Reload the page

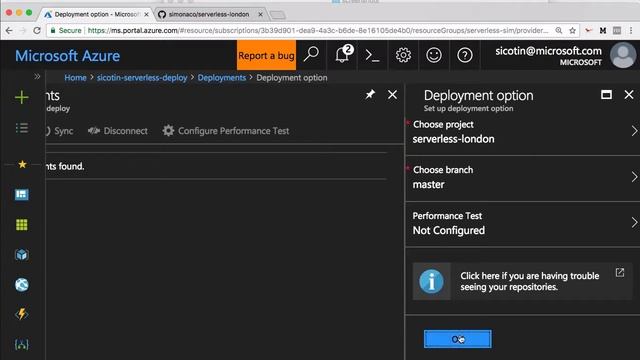pyautogui.click(x=37, y=31)
